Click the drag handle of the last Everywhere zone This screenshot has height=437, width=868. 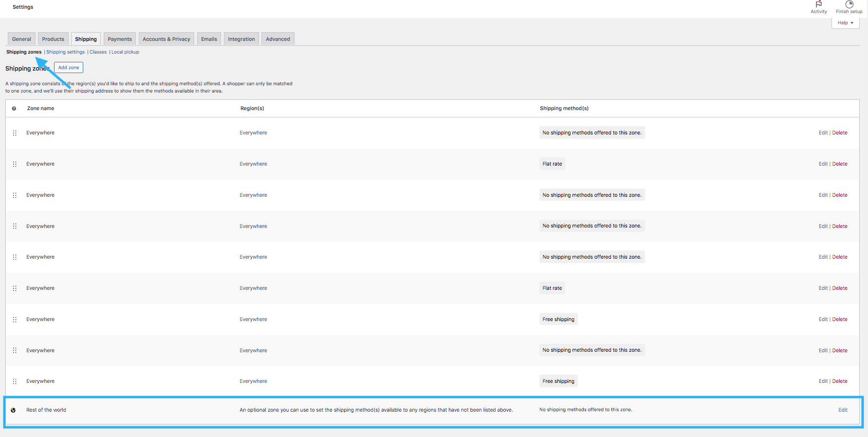point(15,381)
